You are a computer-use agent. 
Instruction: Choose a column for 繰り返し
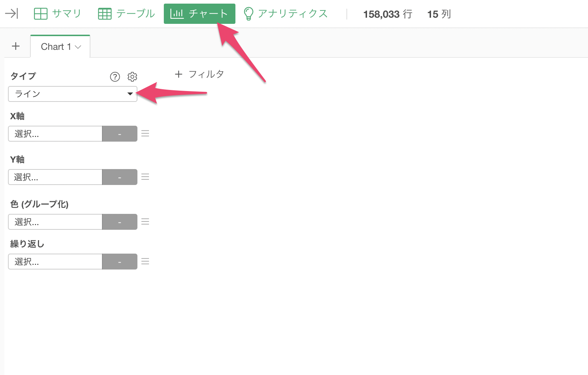pos(55,262)
